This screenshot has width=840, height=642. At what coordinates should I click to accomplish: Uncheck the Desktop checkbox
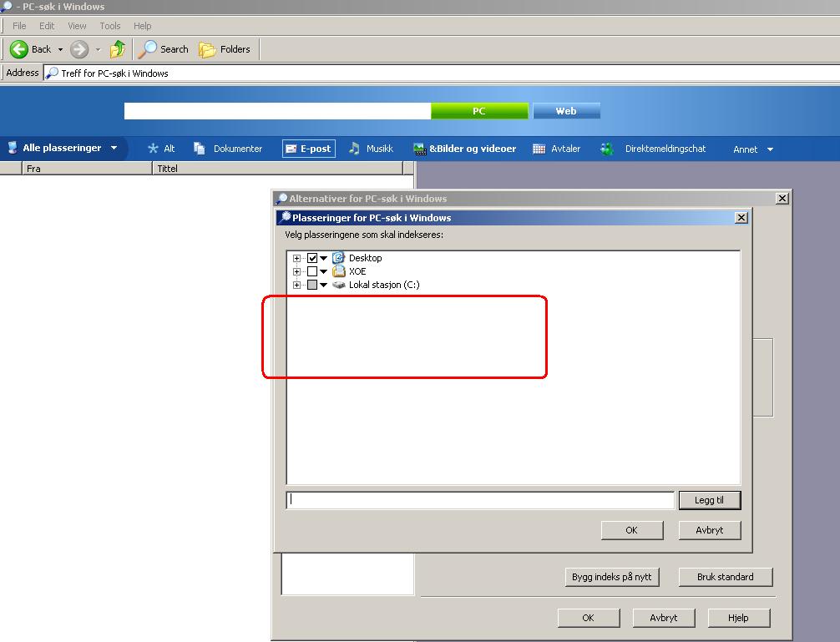pyautogui.click(x=312, y=258)
